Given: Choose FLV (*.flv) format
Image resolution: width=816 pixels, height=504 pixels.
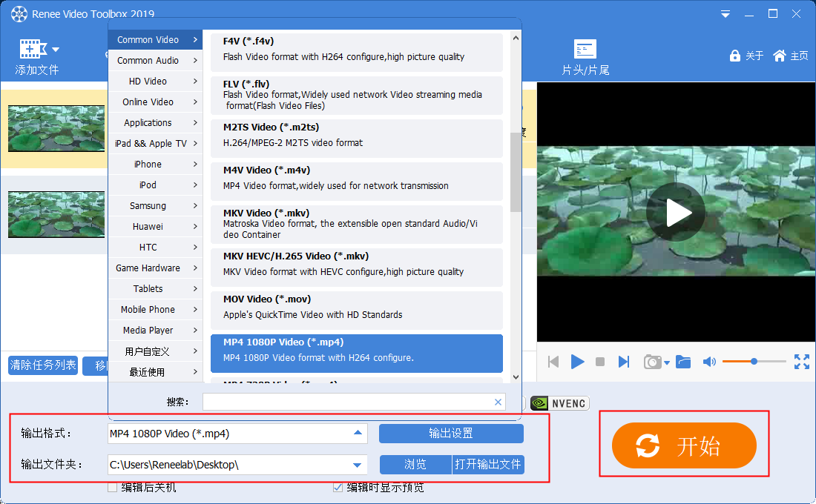Looking at the screenshot, I should tap(357, 95).
